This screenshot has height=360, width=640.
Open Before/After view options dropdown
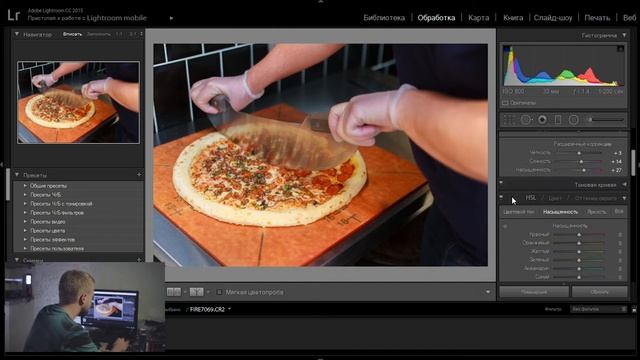(208, 292)
